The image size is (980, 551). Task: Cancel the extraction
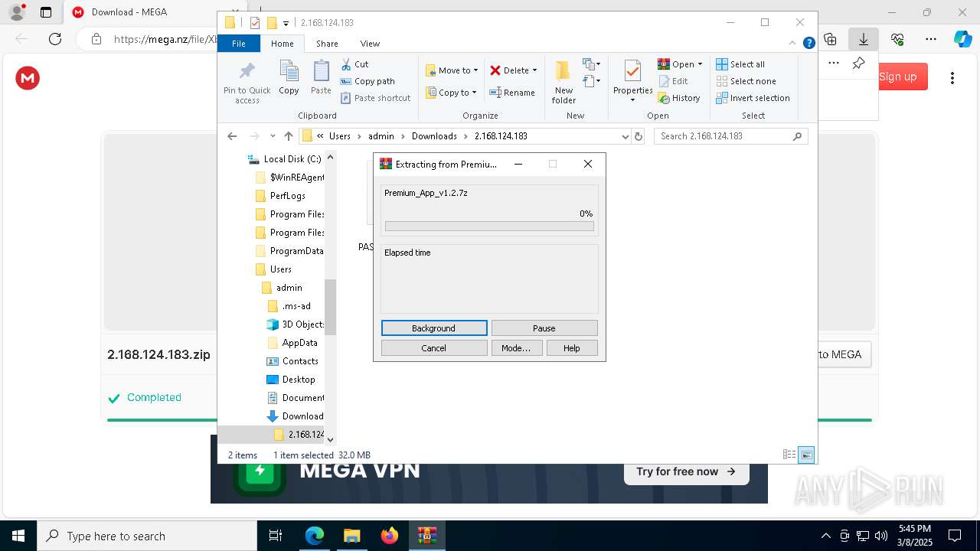[x=434, y=348]
